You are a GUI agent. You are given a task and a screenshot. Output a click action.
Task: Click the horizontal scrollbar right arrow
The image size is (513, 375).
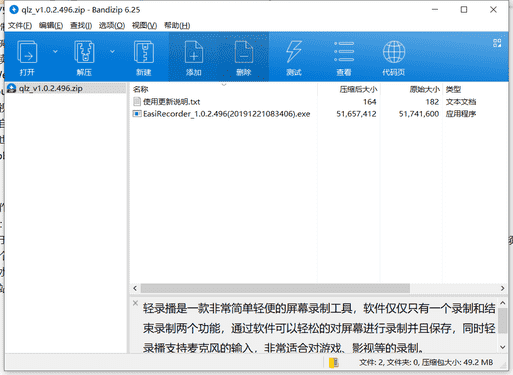pos(502,288)
